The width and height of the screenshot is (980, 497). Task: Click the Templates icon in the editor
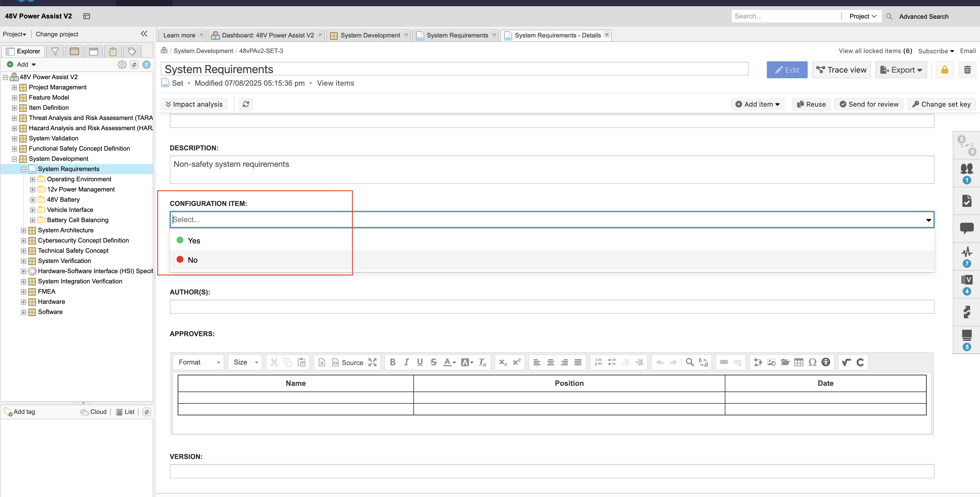[322, 362]
